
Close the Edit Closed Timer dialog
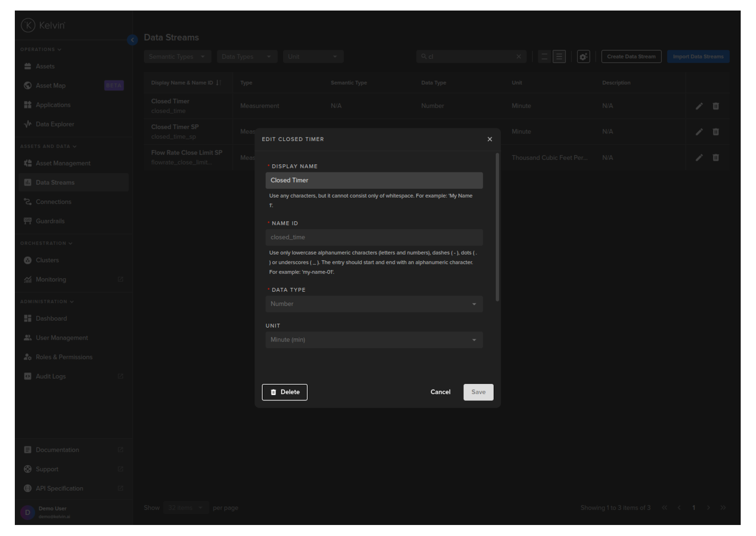(x=489, y=139)
